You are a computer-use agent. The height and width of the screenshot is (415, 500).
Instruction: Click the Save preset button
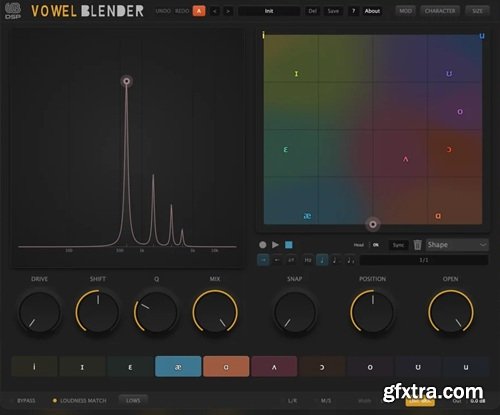tap(333, 11)
